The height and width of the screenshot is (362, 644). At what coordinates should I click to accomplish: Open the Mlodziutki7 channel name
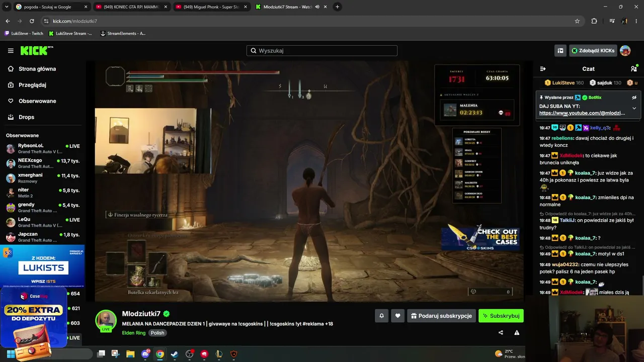[x=141, y=314]
